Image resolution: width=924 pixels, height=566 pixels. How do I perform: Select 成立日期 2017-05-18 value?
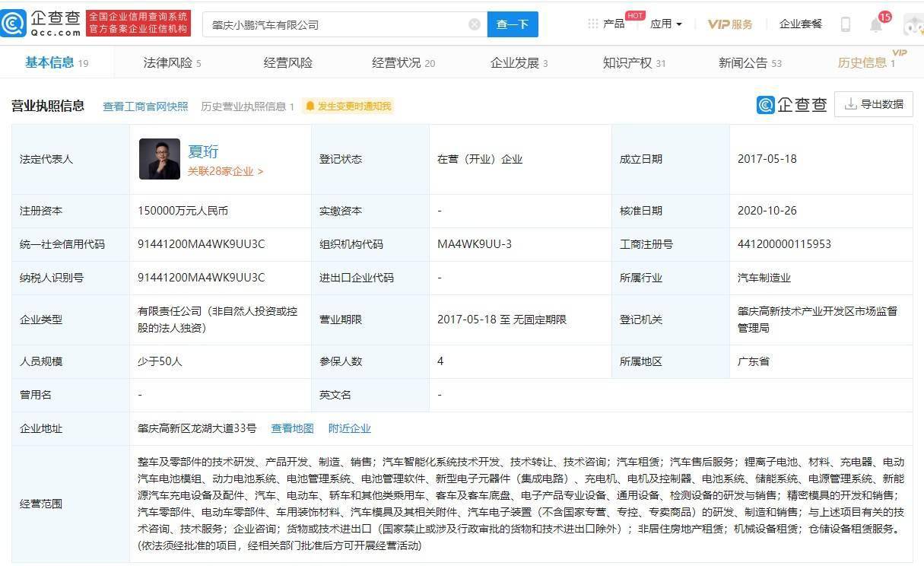(767, 159)
